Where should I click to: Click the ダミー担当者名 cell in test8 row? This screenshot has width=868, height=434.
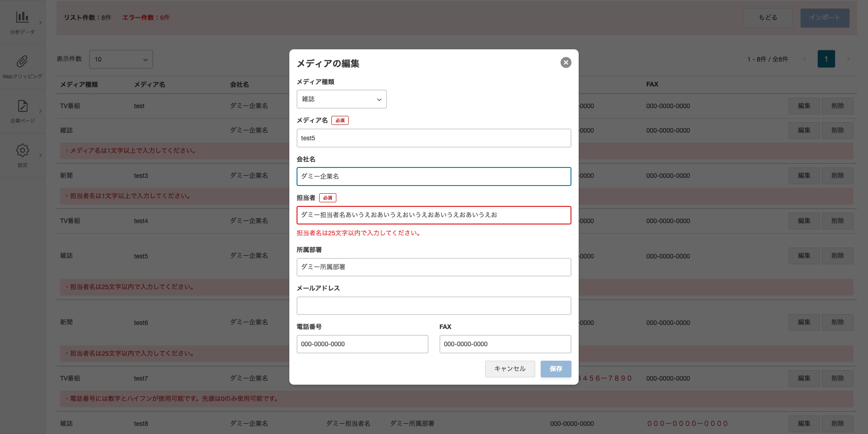[x=348, y=424]
